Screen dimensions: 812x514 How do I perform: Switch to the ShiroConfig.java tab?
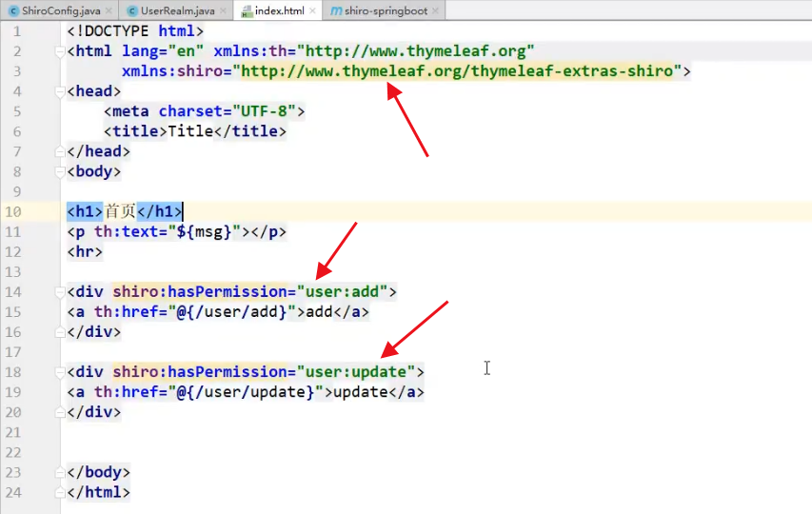60,10
